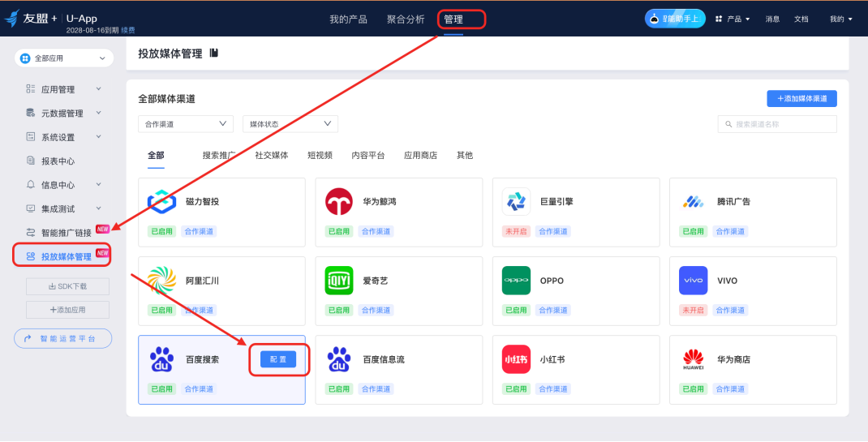868x442 pixels.
Task: Open the 全部应用 app selector dropdown
Action: pyautogui.click(x=63, y=58)
